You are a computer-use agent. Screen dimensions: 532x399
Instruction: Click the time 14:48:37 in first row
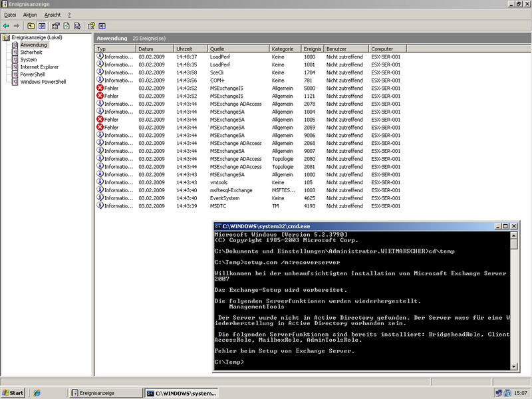pos(187,57)
